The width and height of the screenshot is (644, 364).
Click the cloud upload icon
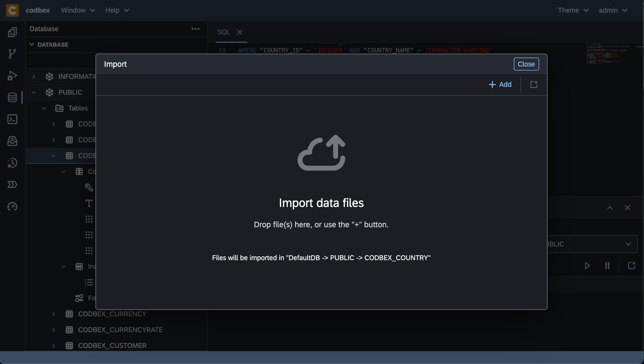click(x=321, y=153)
